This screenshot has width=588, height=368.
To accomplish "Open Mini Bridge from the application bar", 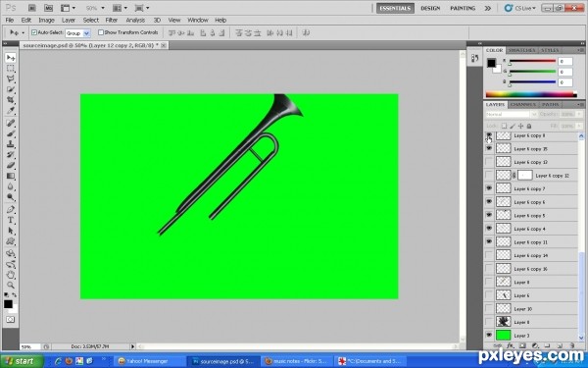I will pos(48,8).
